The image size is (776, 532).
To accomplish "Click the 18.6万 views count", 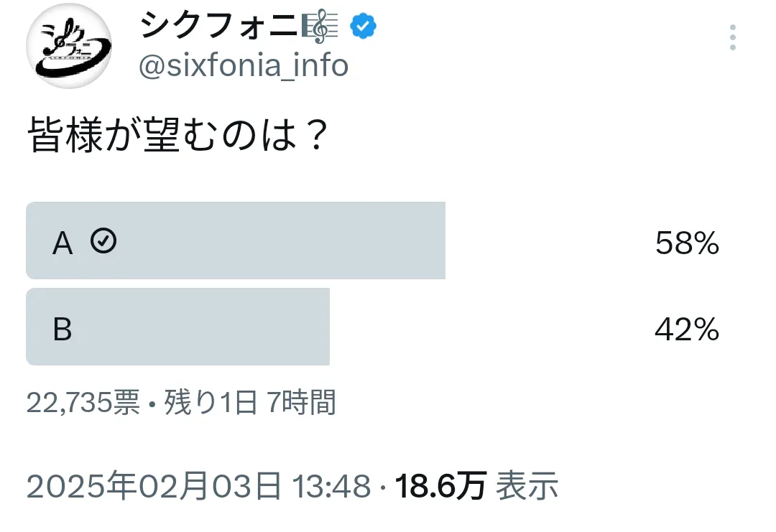I will point(441,487).
